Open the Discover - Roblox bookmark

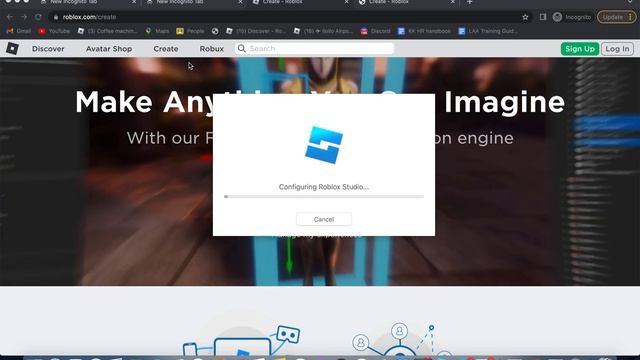click(x=256, y=31)
